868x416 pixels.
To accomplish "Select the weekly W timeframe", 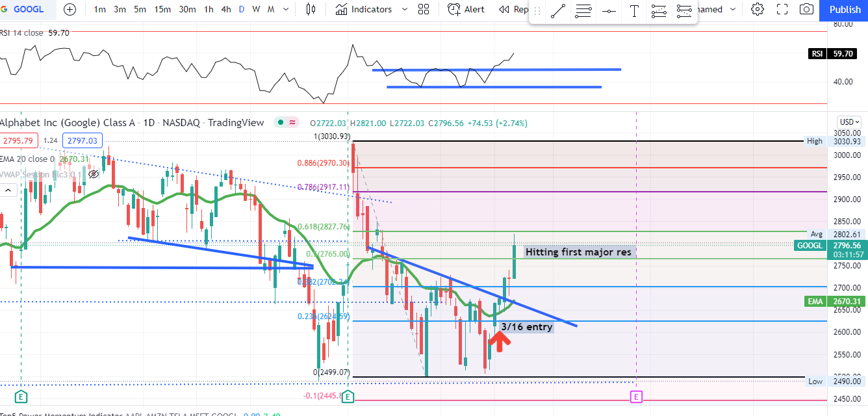I will 256,9.
